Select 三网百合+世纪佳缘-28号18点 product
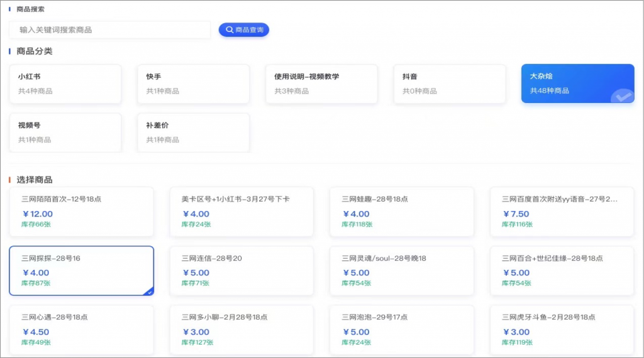This screenshot has width=644, height=358. click(562, 271)
